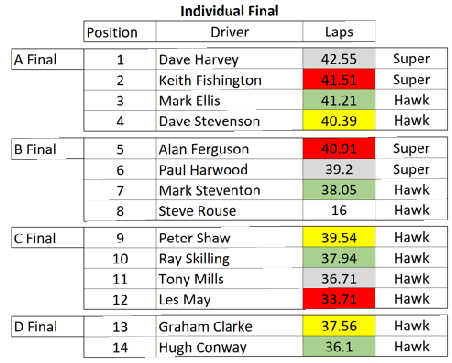The height and width of the screenshot is (363, 452).
Task: Click the B Final label cell
Action: 48,149
